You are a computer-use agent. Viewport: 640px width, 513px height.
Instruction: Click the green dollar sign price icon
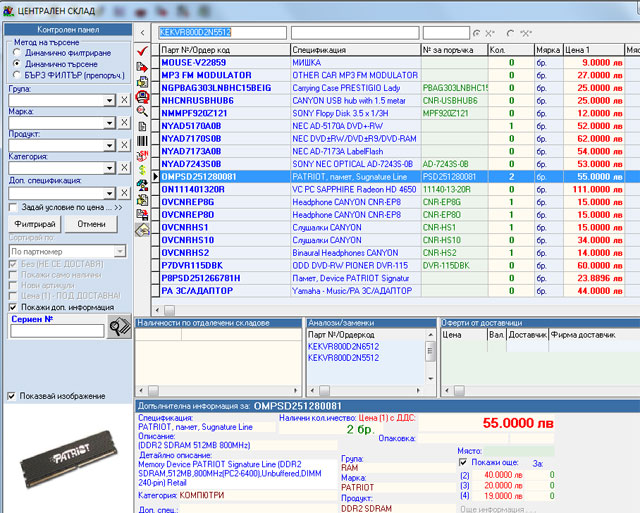click(x=142, y=170)
